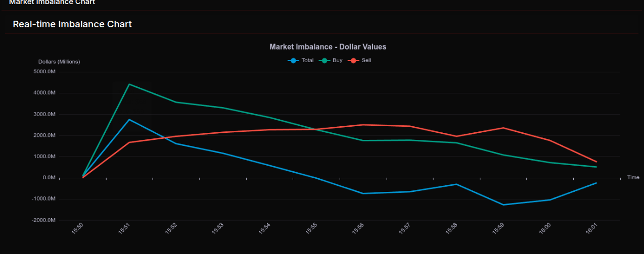Click the Time axis label
The image size is (644, 254).
click(x=633, y=177)
